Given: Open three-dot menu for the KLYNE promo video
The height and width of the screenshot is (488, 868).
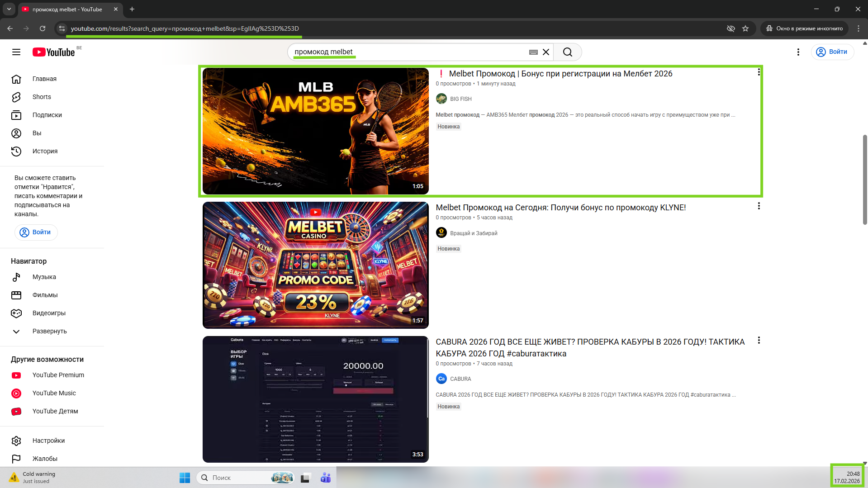Looking at the screenshot, I should point(759,206).
